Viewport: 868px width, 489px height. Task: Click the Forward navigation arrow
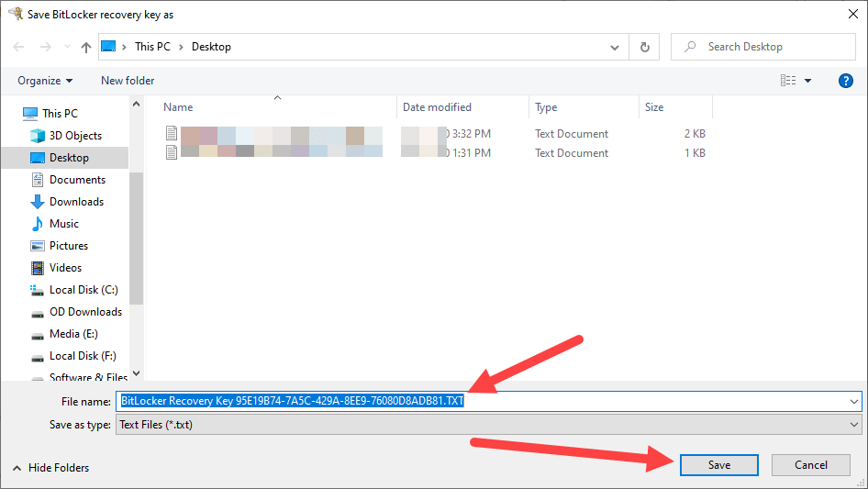[45, 47]
